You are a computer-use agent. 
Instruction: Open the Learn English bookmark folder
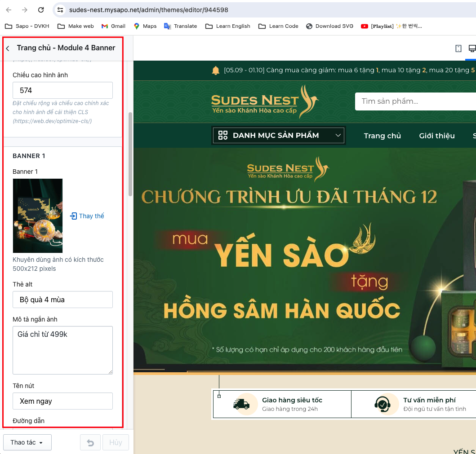tap(228, 26)
